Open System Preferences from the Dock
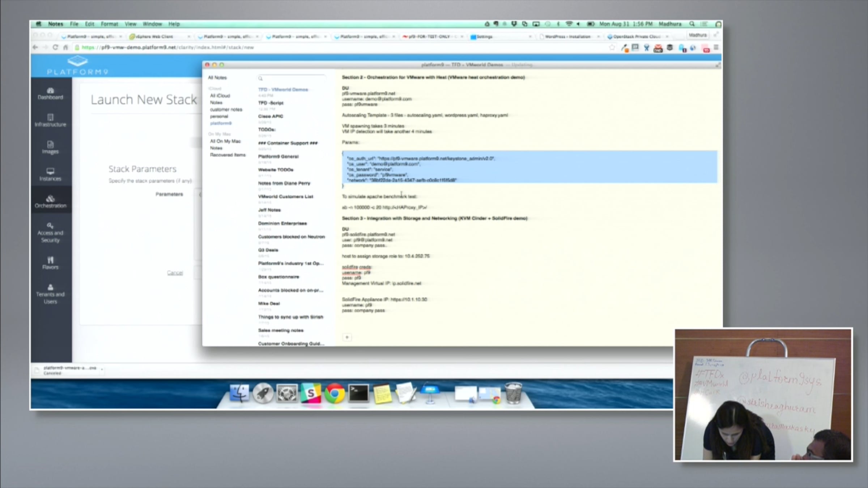The height and width of the screenshot is (488, 868). coord(287,393)
